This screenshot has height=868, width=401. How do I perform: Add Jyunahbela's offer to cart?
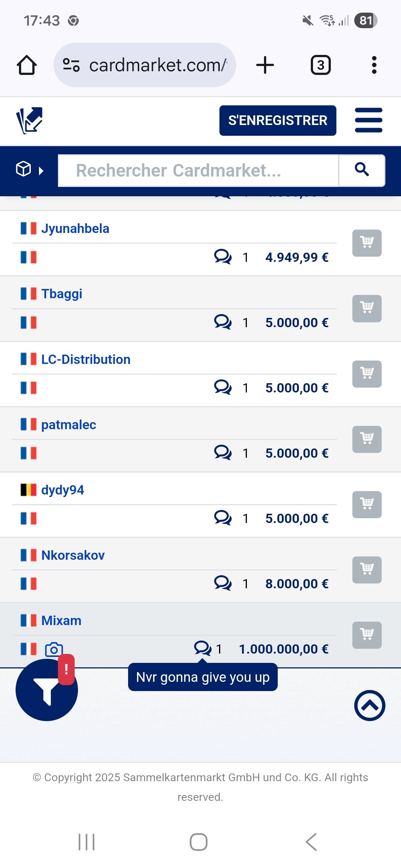(367, 243)
